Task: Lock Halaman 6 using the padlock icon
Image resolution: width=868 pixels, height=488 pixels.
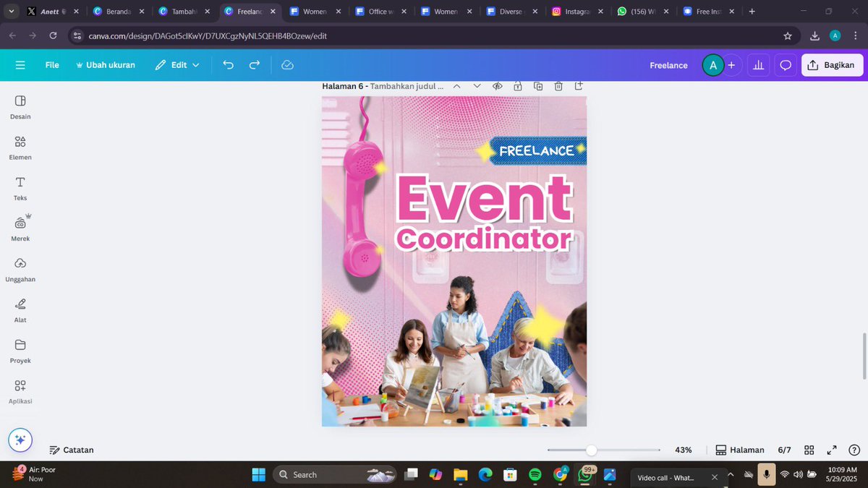Action: pyautogui.click(x=518, y=85)
